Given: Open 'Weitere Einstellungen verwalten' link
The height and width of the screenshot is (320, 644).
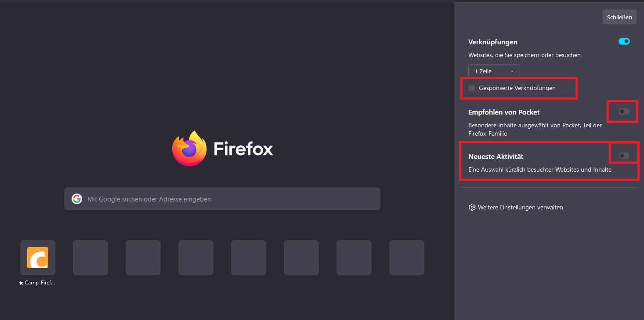Looking at the screenshot, I should (x=521, y=207).
